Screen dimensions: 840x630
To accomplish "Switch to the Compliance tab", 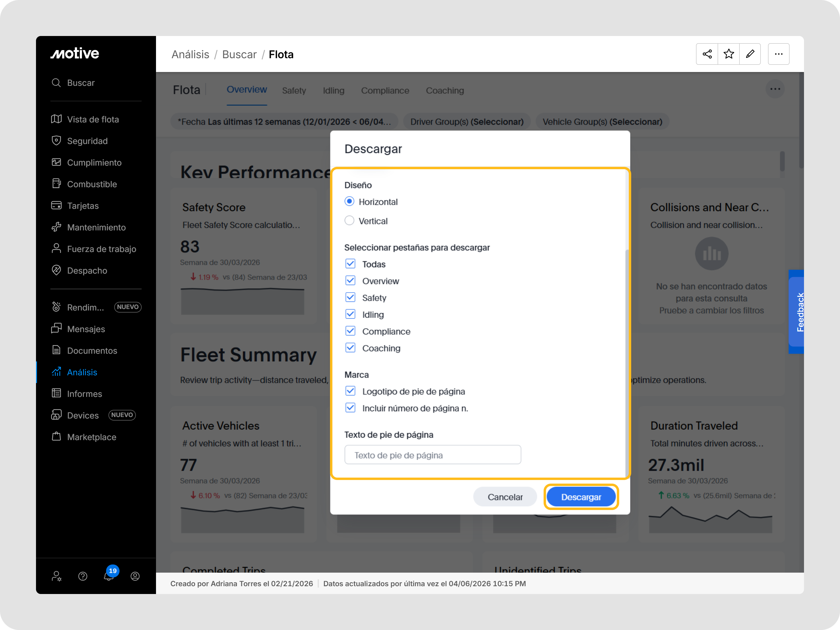I will [385, 90].
